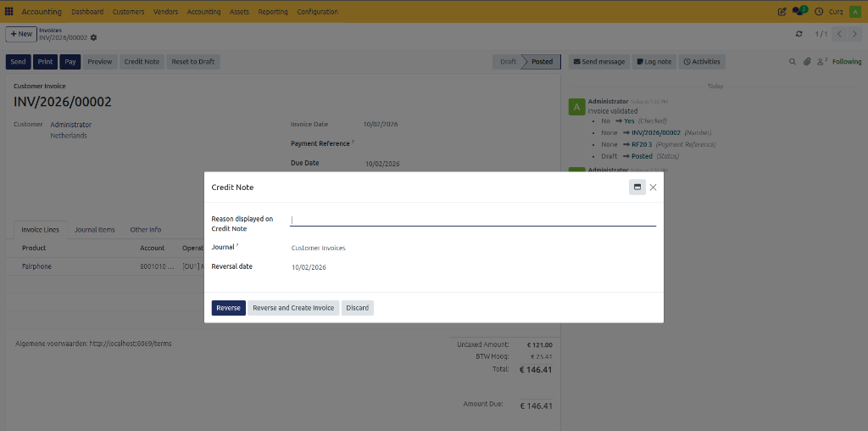
Task: Click the Reset to Draft button
Action: pyautogui.click(x=192, y=61)
